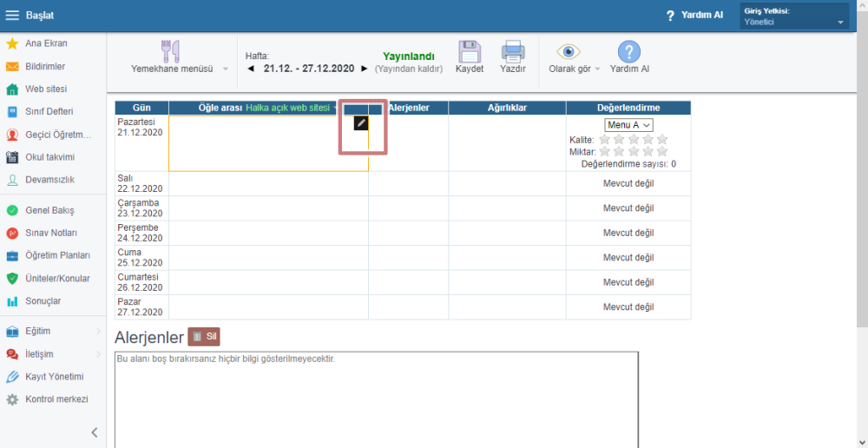Open Öğretim Planları briefcase icon
This screenshot has width=868, height=448.
(12, 256)
